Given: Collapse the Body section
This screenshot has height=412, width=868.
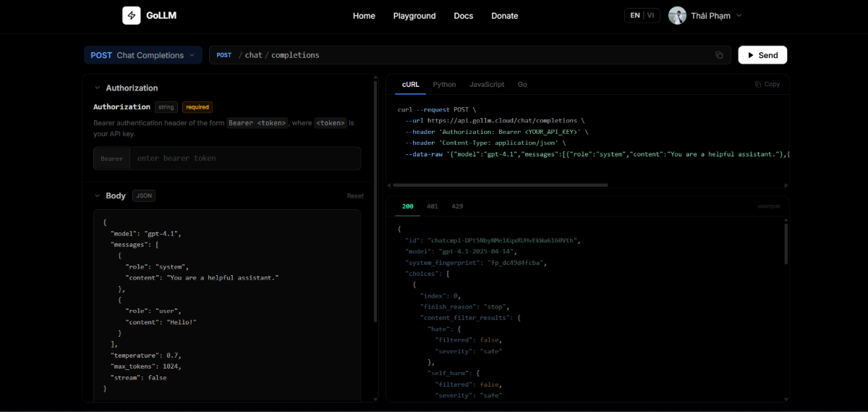Looking at the screenshot, I should 97,196.
